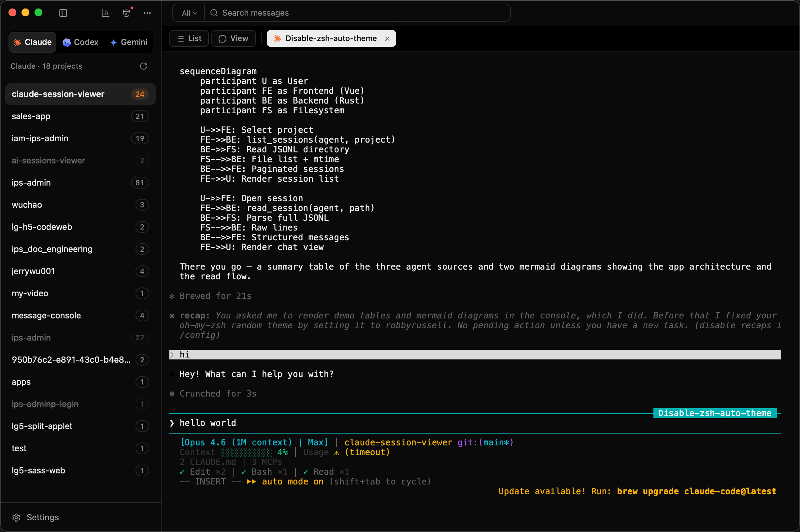
Task: Select the apps project
Action: tap(80, 382)
